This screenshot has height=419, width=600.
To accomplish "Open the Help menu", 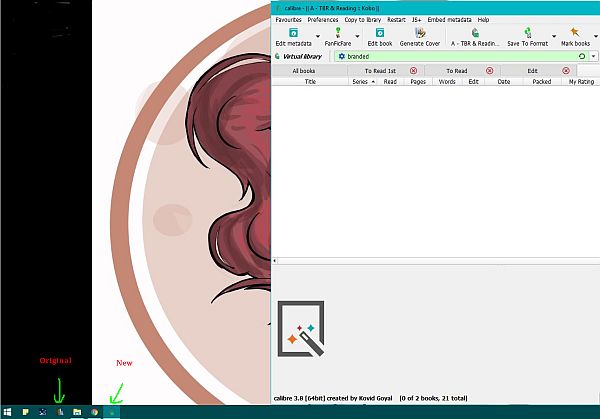I will click(483, 20).
